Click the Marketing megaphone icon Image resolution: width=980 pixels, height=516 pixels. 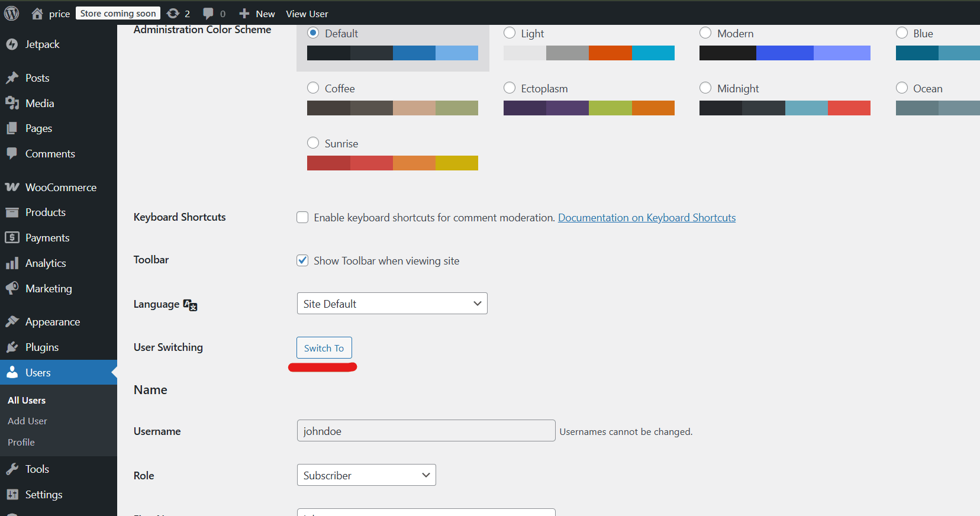click(12, 289)
